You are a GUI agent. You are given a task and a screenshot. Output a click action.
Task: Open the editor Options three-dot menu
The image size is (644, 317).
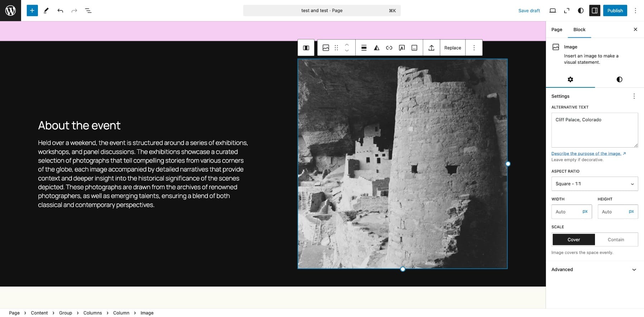pos(635,10)
